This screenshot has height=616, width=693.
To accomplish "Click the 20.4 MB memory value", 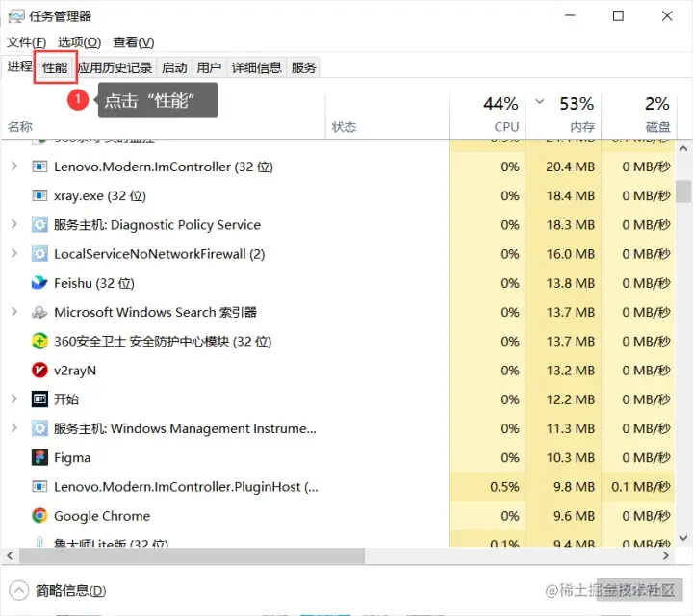I will click(x=570, y=167).
